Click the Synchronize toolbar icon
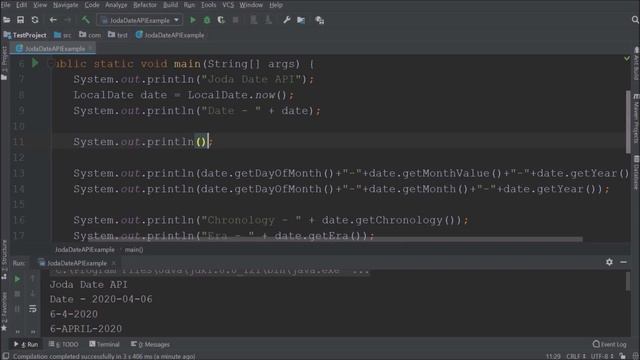The image size is (640, 360). point(35,20)
